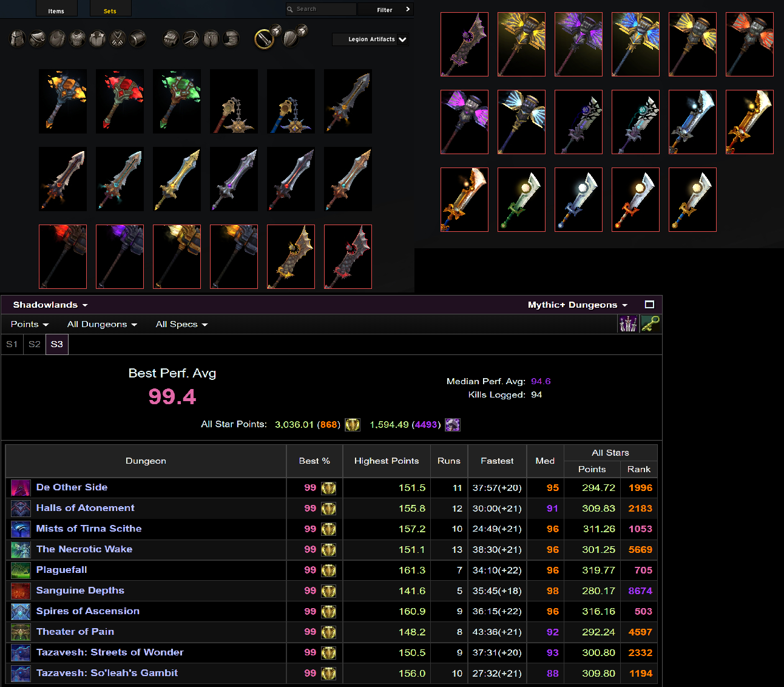The width and height of the screenshot is (784, 687).
Task: Open the Shadowlands expansion dropdown
Action: click(x=50, y=305)
